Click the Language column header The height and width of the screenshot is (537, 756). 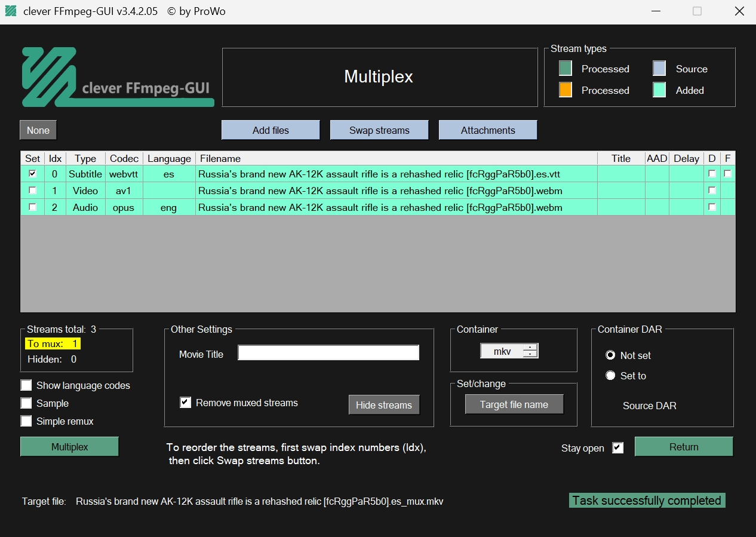[169, 158]
